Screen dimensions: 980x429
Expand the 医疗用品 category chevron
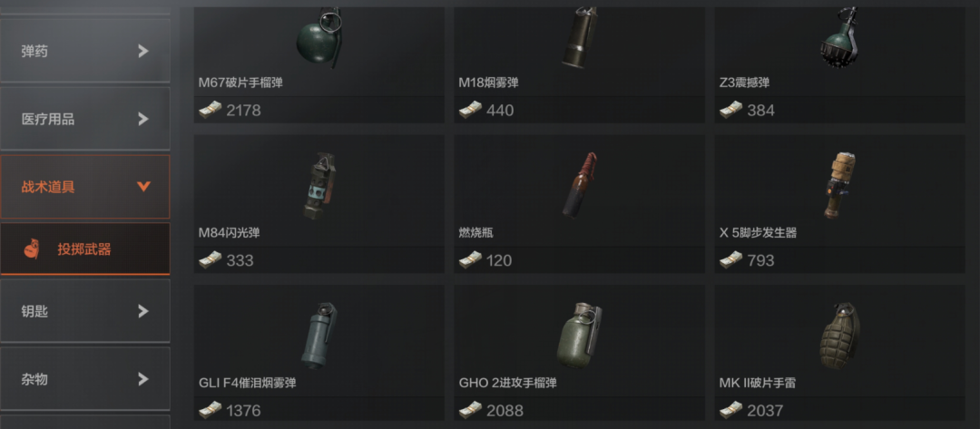pos(143,119)
